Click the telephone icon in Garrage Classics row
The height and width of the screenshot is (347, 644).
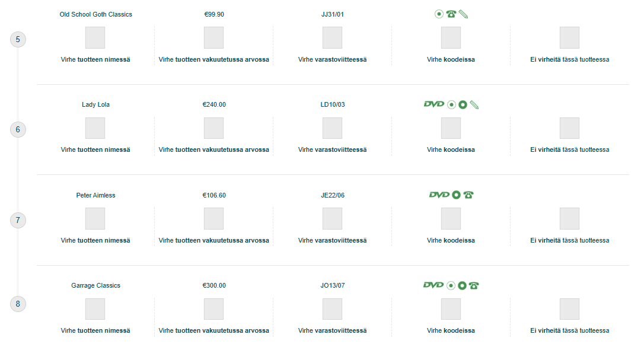coord(474,285)
